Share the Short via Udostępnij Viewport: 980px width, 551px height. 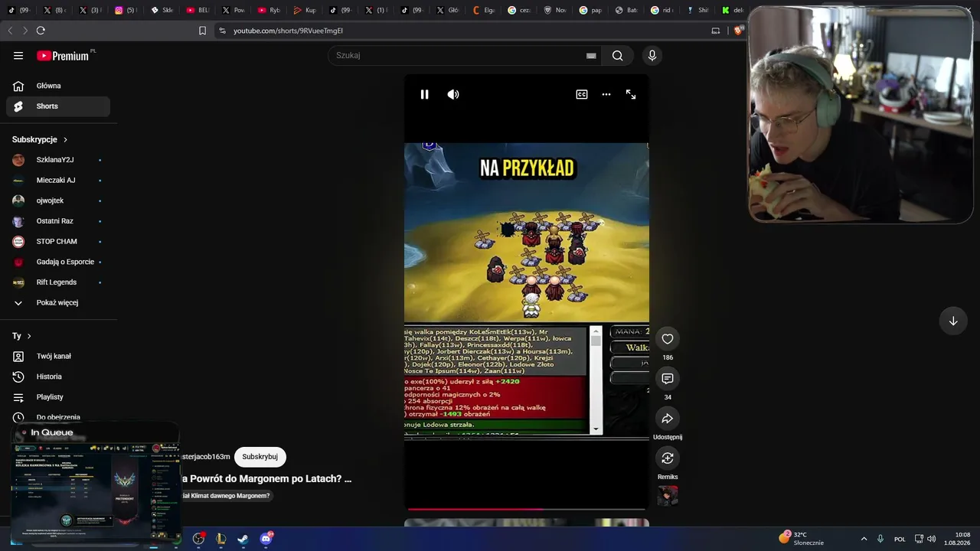(668, 419)
